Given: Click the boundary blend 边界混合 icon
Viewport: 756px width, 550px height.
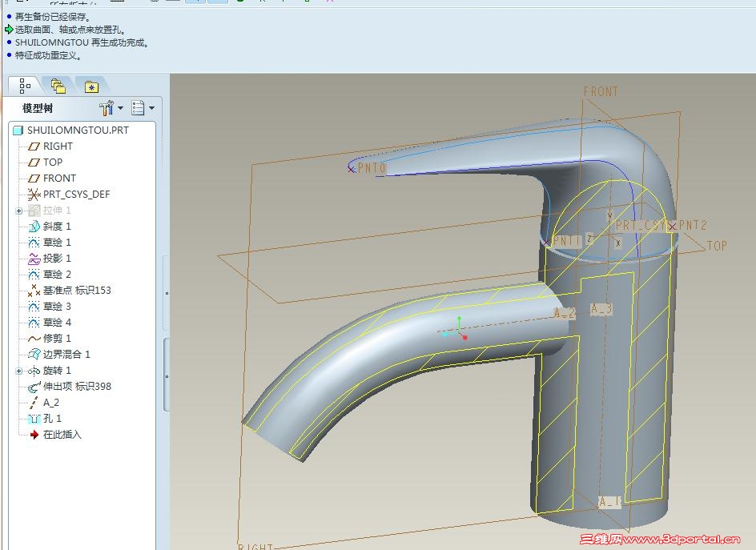Looking at the screenshot, I should pos(34,355).
